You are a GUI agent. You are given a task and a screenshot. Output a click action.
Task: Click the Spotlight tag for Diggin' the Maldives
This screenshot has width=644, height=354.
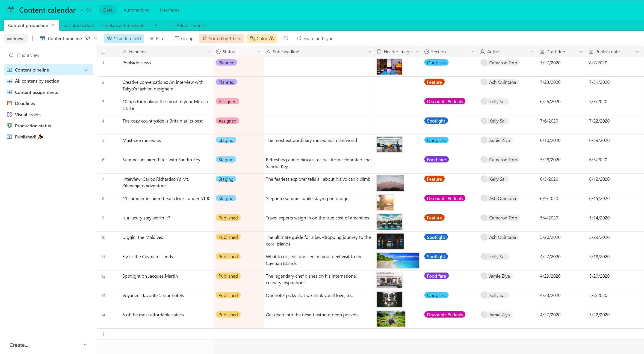tap(436, 237)
